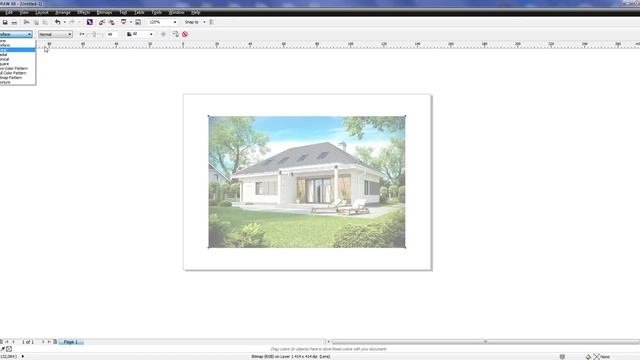This screenshot has height=360, width=640.
Task: Click the previous page arrow
Action: 13,342
